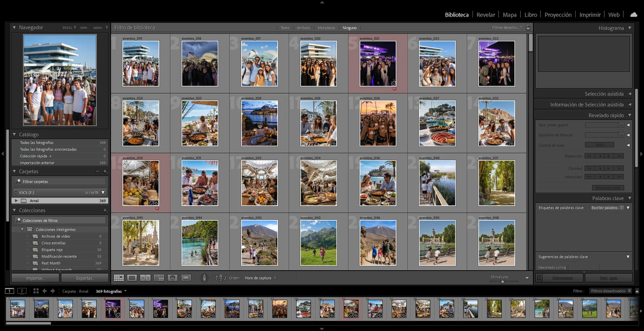The height and width of the screenshot is (331, 644).
Task: Go forward with the filmstrip right arrow
Action: [x=53, y=291]
